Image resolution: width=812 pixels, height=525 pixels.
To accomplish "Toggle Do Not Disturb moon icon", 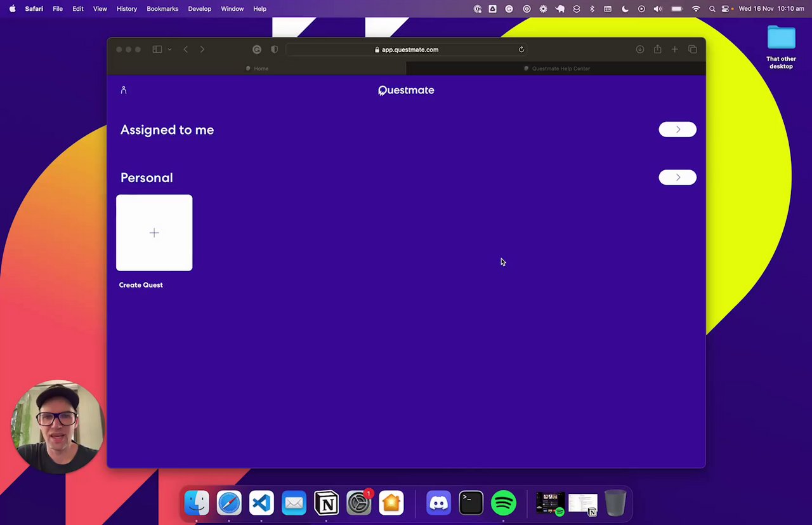I will click(x=625, y=9).
